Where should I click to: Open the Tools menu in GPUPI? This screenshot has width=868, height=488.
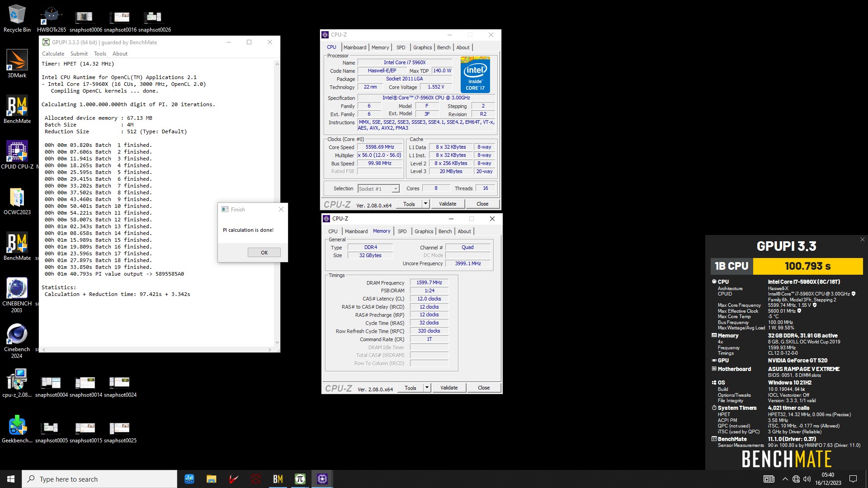(x=100, y=54)
